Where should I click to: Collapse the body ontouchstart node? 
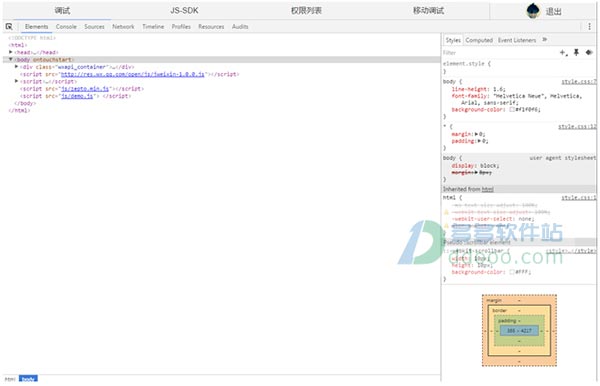tap(11, 59)
